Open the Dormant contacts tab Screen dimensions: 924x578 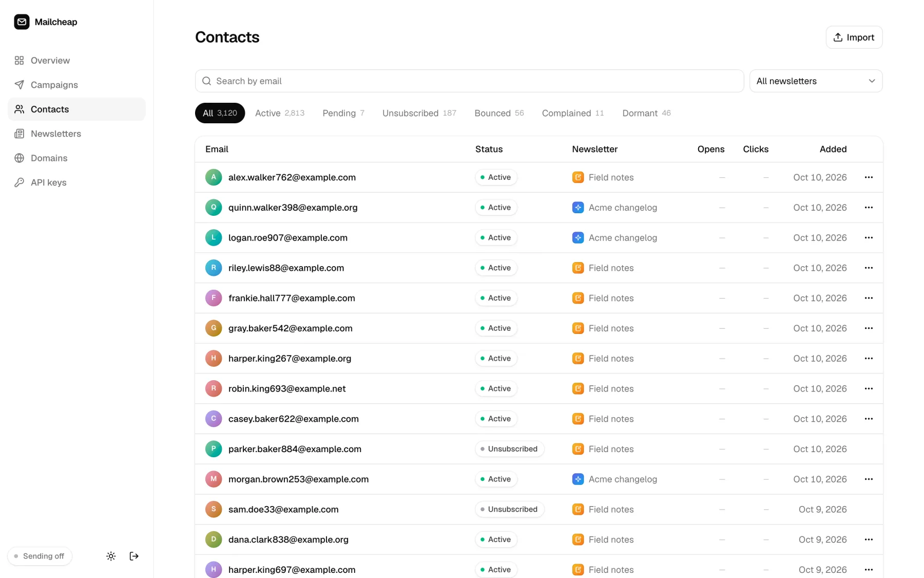[646, 113]
